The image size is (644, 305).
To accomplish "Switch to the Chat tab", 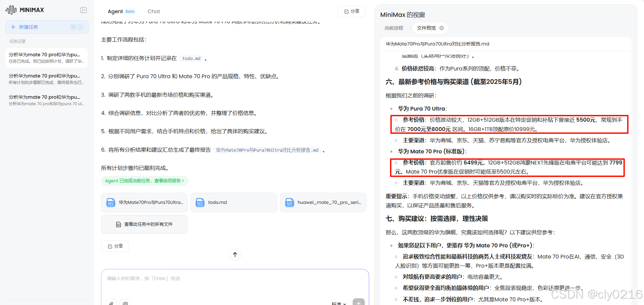I will (x=154, y=11).
